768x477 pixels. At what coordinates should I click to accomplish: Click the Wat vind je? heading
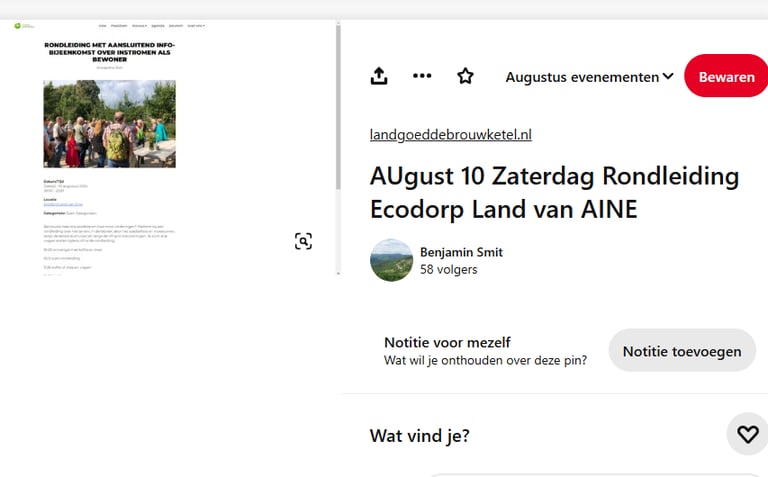[419, 436]
